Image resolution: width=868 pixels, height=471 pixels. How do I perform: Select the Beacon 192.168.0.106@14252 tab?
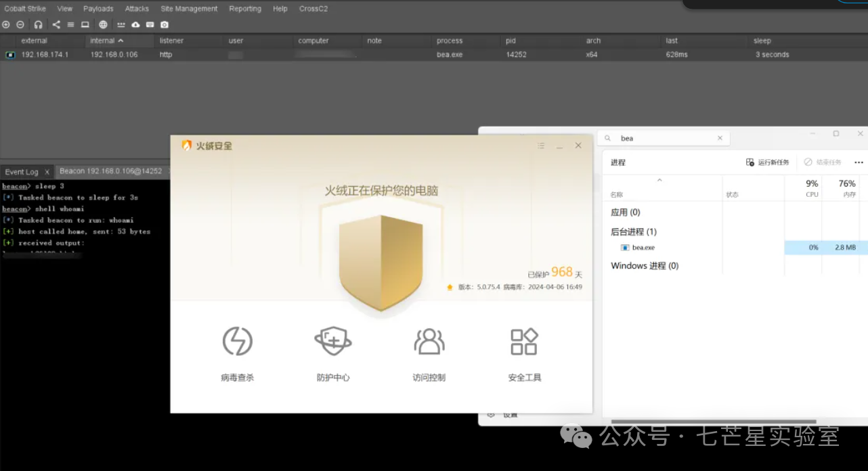(111, 171)
